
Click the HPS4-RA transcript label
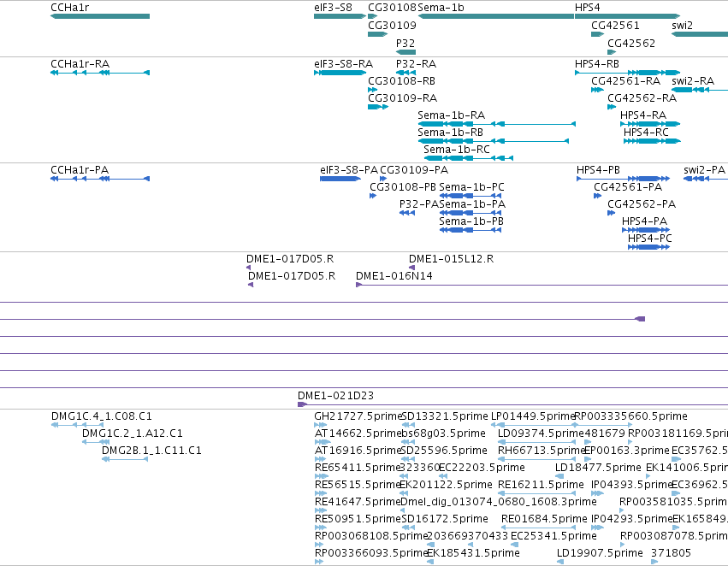643,115
